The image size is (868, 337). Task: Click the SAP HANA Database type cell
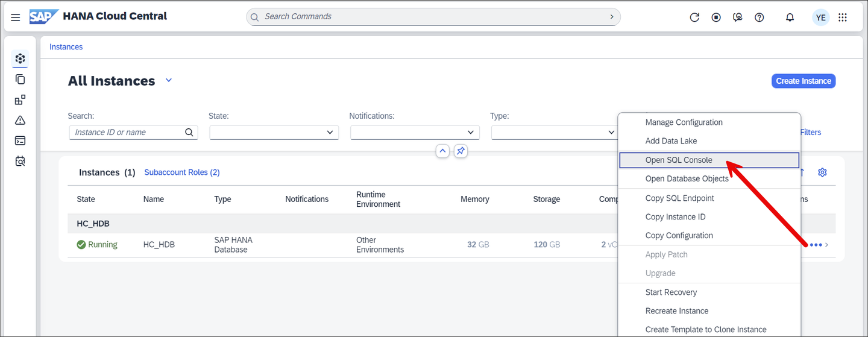coord(233,245)
